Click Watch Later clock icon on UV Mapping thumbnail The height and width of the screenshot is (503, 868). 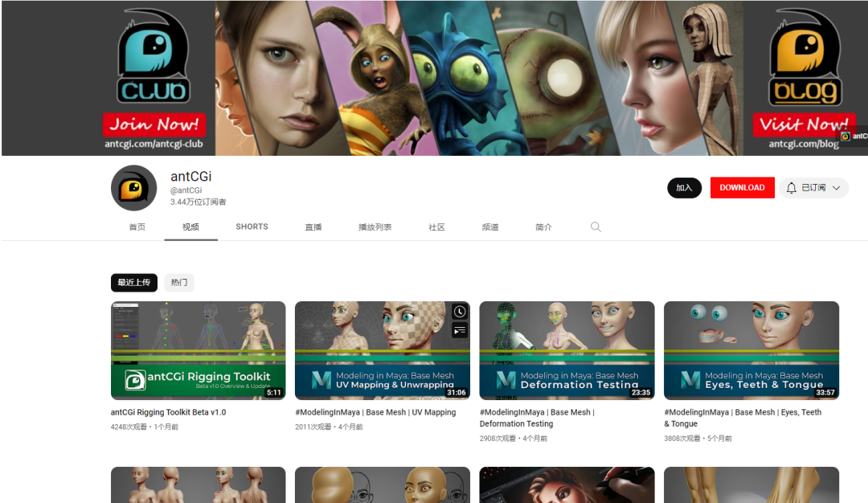click(460, 312)
